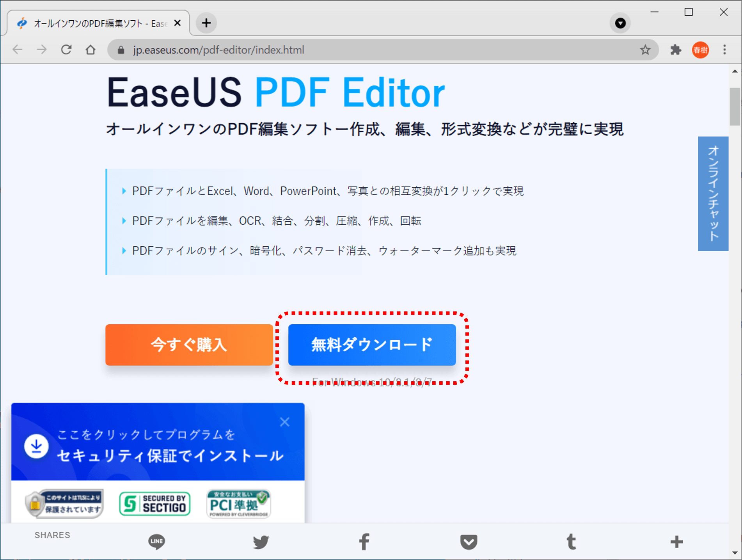This screenshot has width=742, height=560.
Task: Share the page on Tumblr icon
Action: (571, 542)
